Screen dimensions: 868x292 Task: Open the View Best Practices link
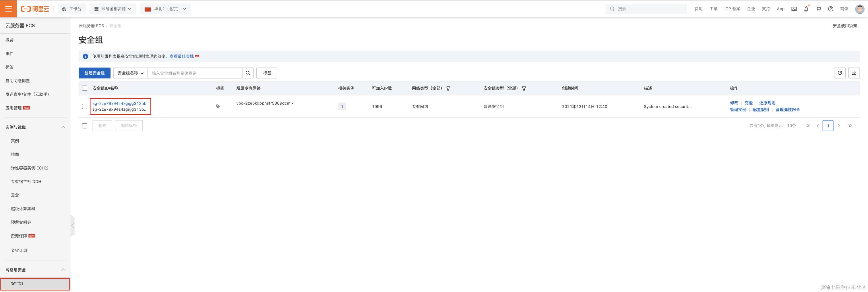pos(182,56)
